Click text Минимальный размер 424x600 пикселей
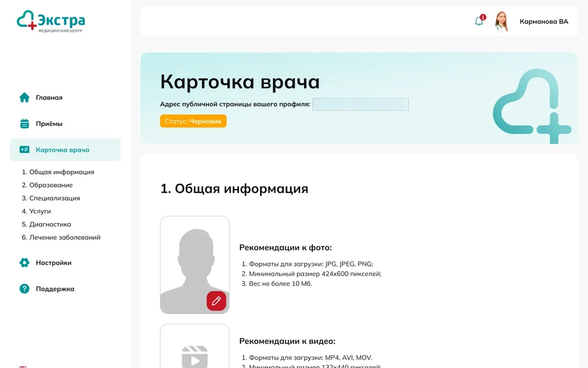The width and height of the screenshot is (588, 368). click(315, 274)
